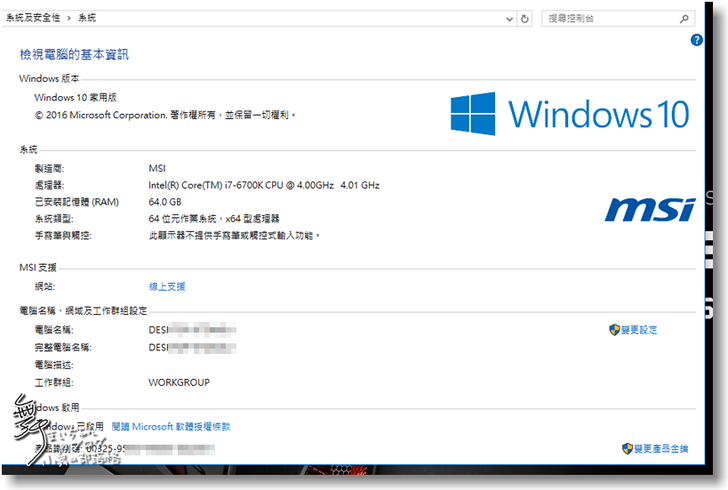Click the 變更產品金鑰 link

coord(661,448)
